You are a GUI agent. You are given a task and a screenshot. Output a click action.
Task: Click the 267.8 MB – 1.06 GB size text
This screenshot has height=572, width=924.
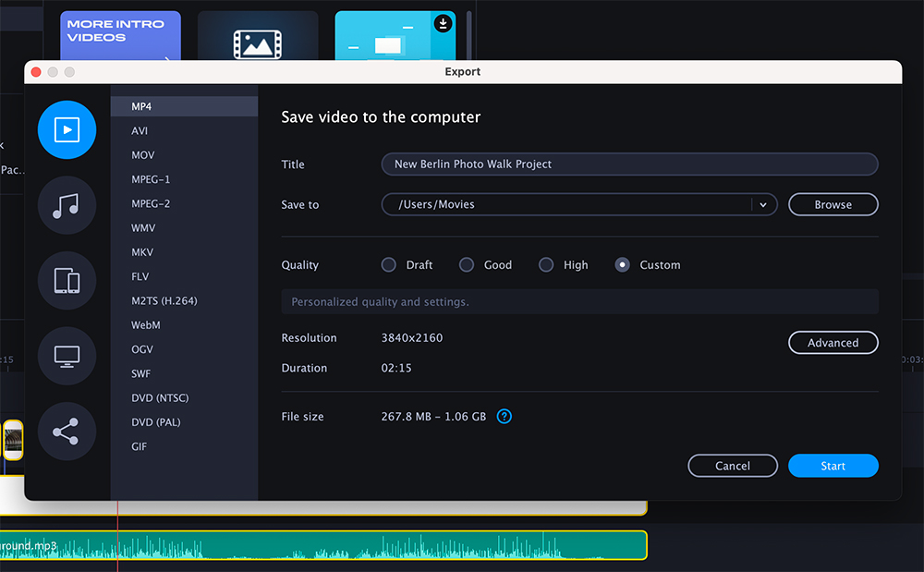433,417
